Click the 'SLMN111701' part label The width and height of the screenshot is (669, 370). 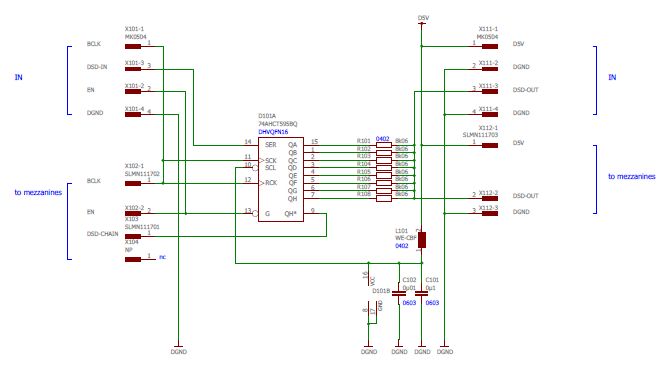142,227
